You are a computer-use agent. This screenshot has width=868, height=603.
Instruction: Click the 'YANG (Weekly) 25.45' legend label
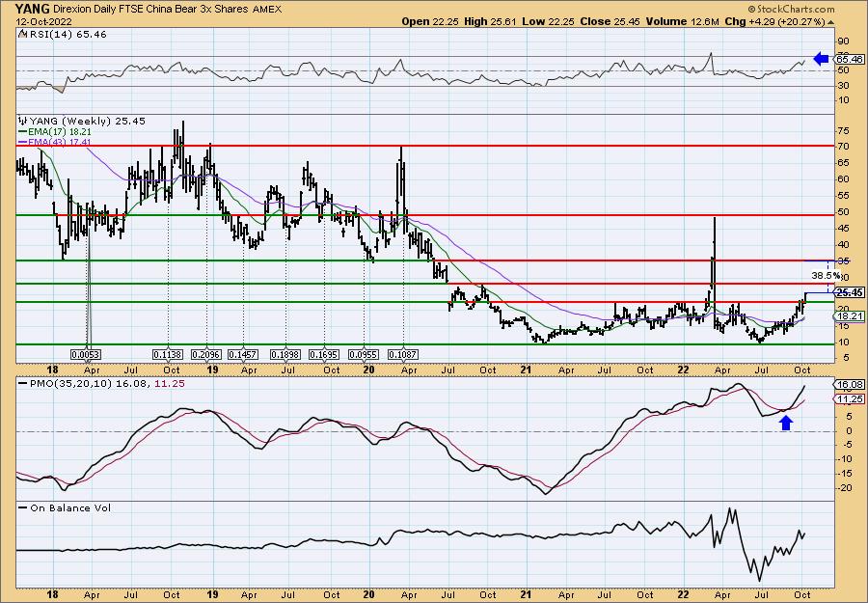tap(88, 121)
